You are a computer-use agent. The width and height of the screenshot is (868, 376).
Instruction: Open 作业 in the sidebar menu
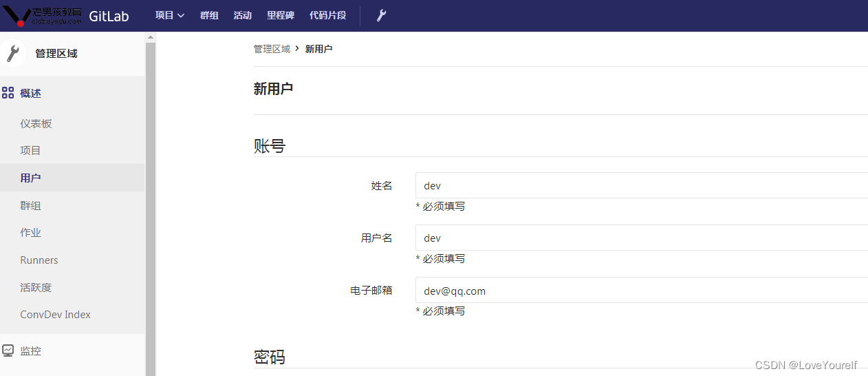(x=30, y=233)
